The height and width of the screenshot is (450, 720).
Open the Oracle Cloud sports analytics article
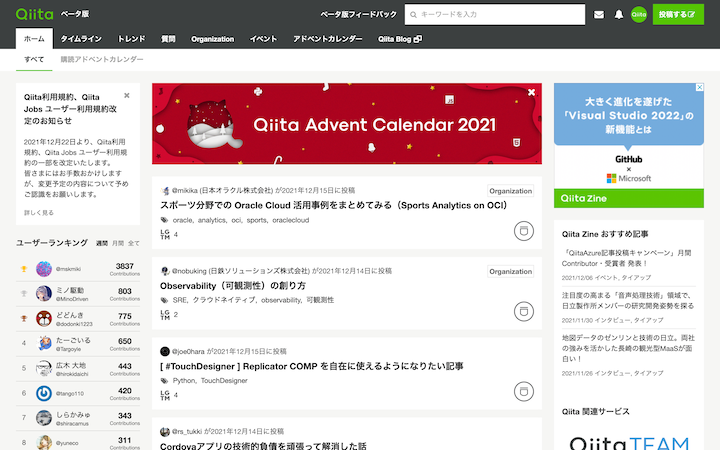pyautogui.click(x=333, y=205)
